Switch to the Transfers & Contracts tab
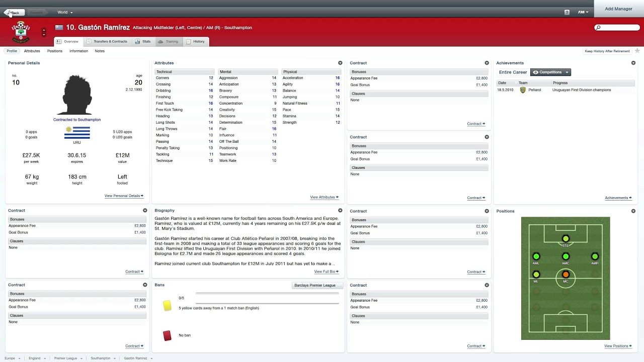644x362 pixels. 107,42
